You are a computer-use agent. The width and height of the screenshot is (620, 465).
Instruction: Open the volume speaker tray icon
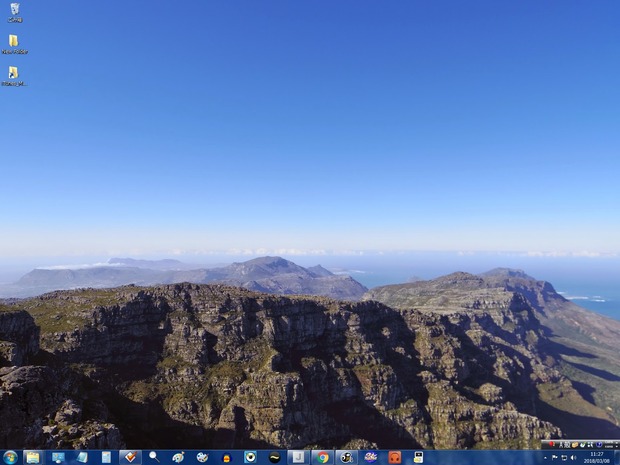pos(573,458)
